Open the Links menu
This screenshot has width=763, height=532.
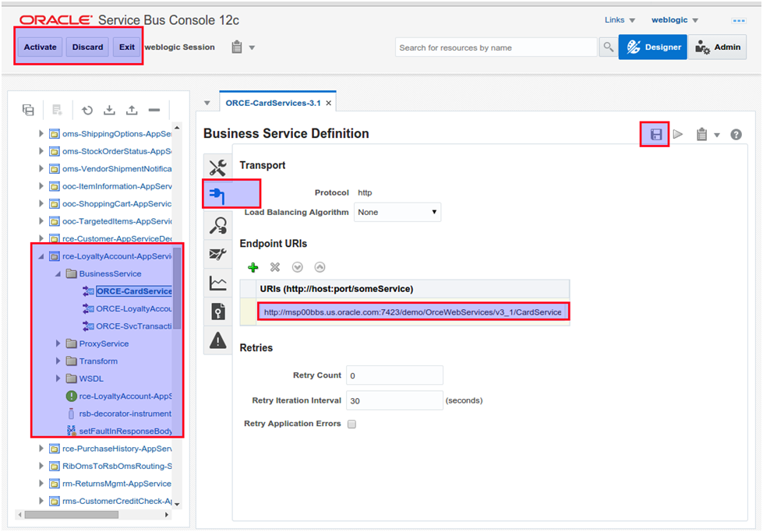point(620,20)
